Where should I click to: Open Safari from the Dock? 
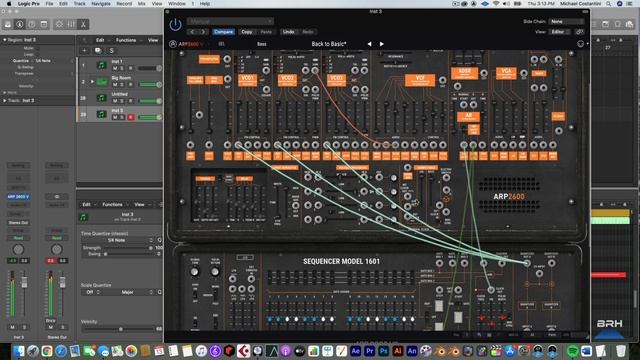tap(60, 351)
